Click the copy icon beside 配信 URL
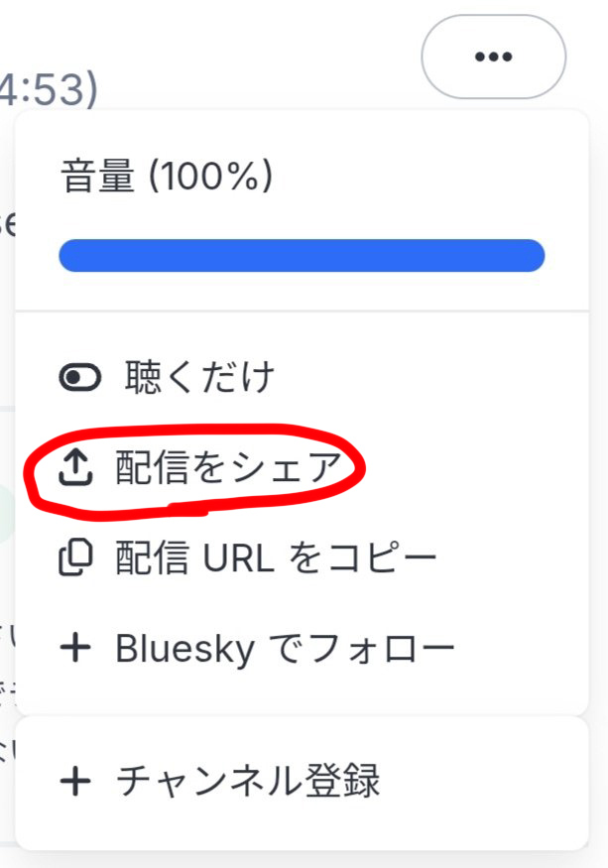This screenshot has width=608, height=868. (75, 558)
